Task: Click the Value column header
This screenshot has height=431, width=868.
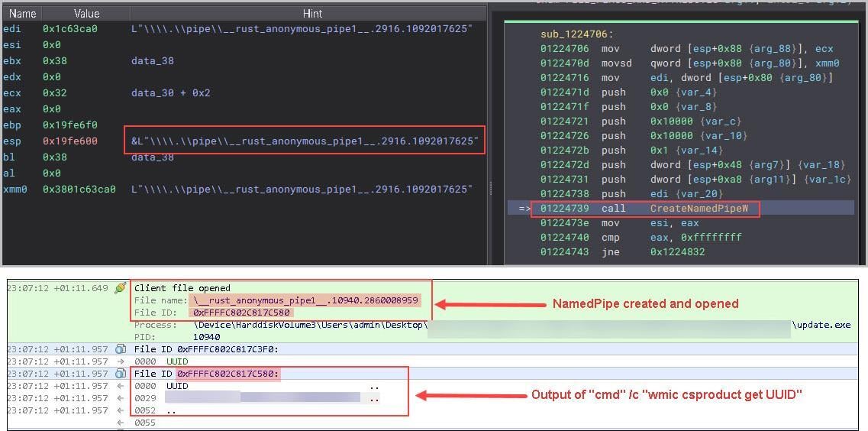Action: (86, 13)
